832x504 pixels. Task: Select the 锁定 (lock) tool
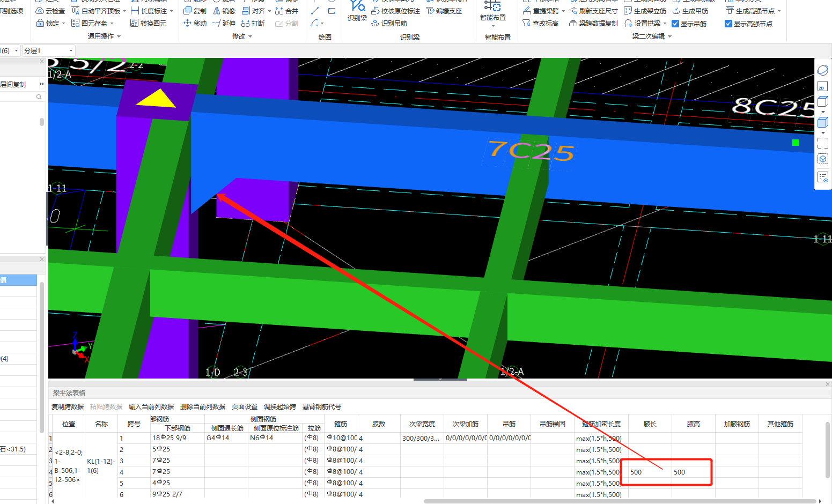tap(48, 23)
